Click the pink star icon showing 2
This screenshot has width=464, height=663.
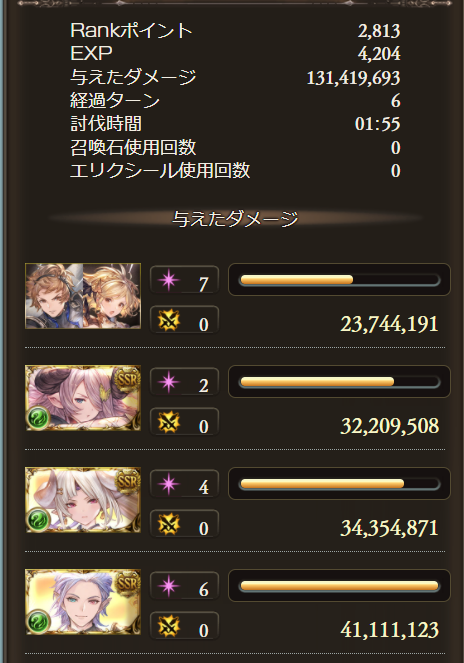pyautogui.click(x=168, y=382)
